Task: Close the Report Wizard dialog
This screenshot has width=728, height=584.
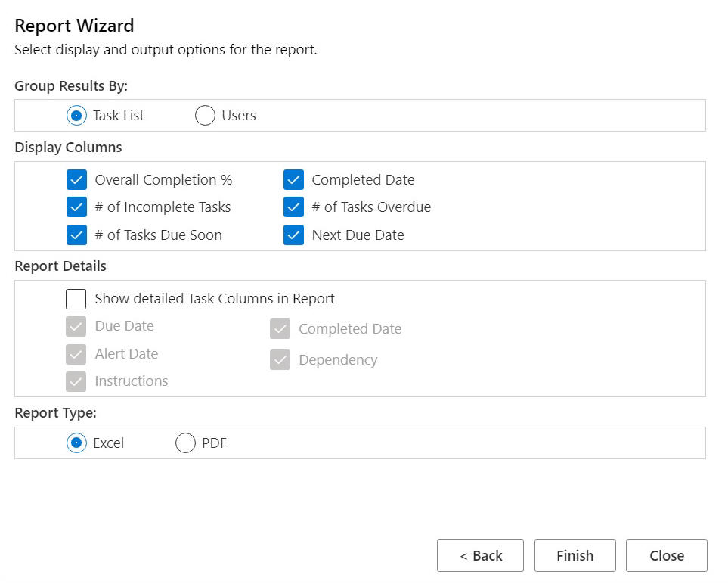Action: (666, 556)
